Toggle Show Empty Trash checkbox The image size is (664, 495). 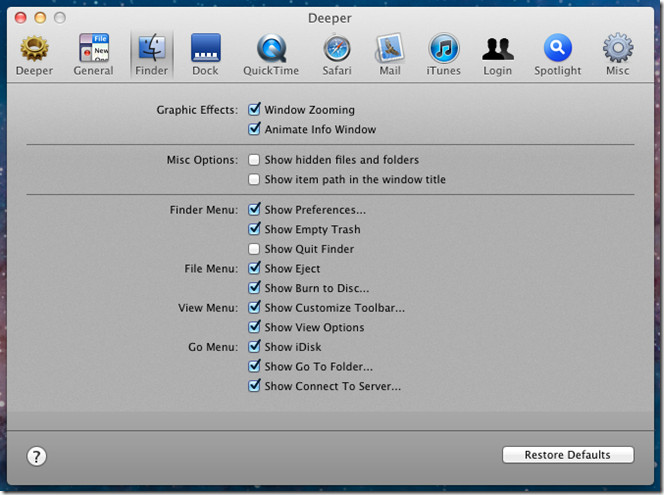tap(254, 229)
